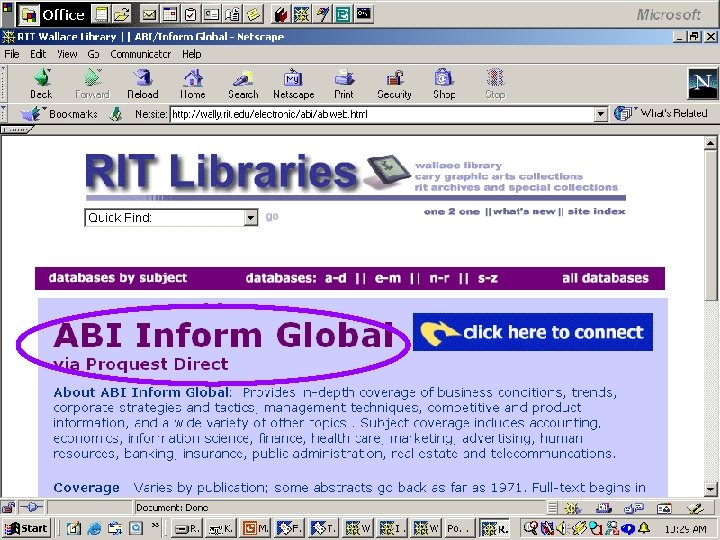Go to the Home page icon

[193, 84]
